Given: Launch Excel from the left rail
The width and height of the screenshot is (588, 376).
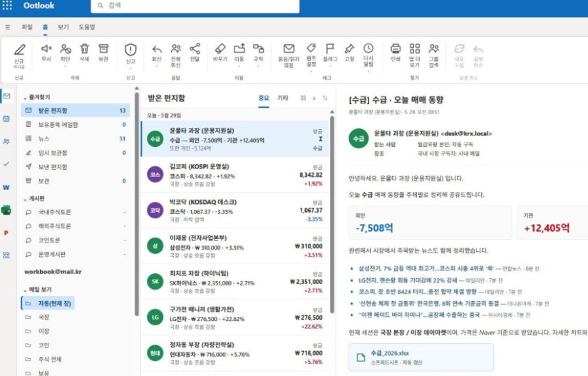Looking at the screenshot, I should 6,210.
